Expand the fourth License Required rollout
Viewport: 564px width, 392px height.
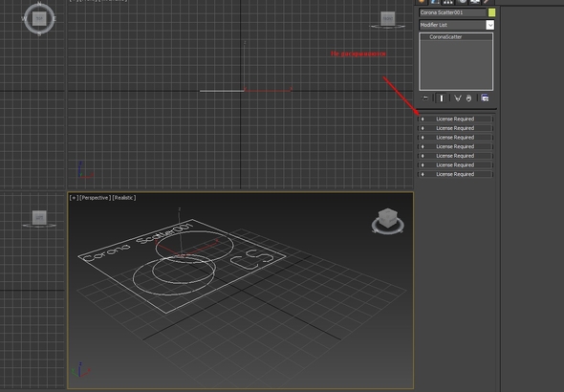click(x=455, y=146)
